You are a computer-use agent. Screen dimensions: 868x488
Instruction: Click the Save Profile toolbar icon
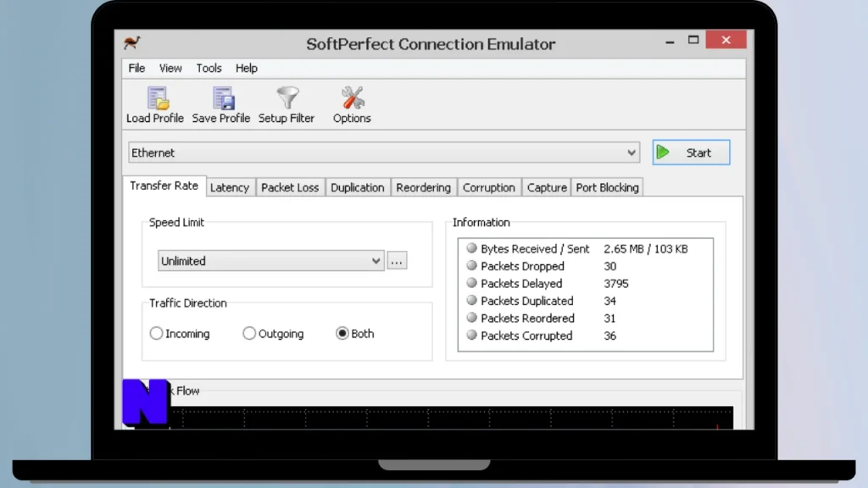point(224,98)
